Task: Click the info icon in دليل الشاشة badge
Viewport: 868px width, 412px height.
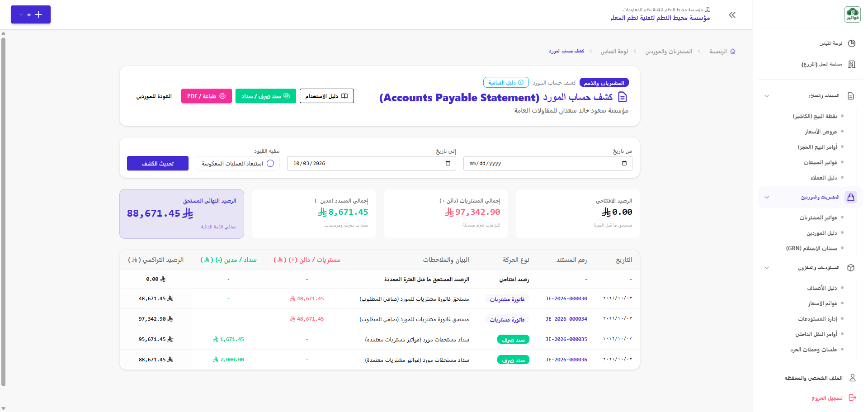Action: click(521, 83)
